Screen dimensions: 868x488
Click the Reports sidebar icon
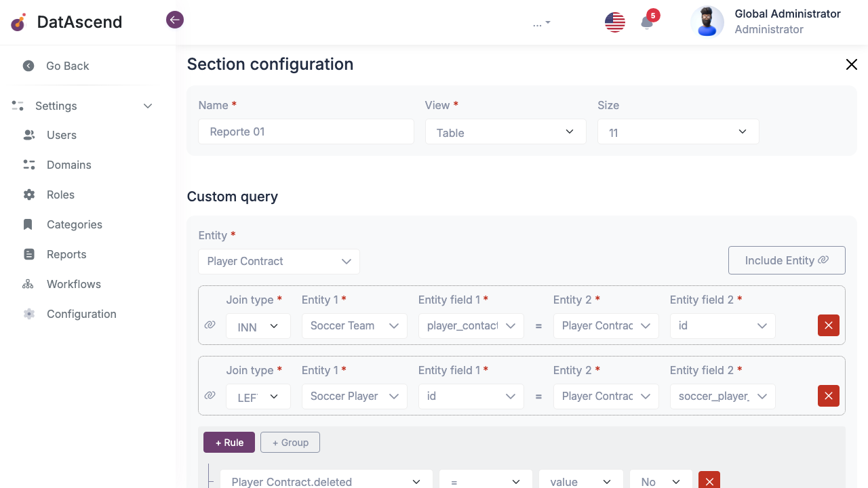[x=28, y=254]
